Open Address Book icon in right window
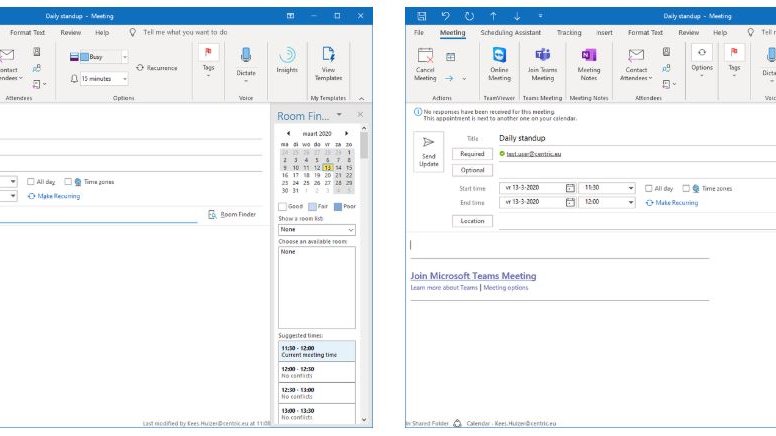The width and height of the screenshot is (776, 436). [x=667, y=51]
